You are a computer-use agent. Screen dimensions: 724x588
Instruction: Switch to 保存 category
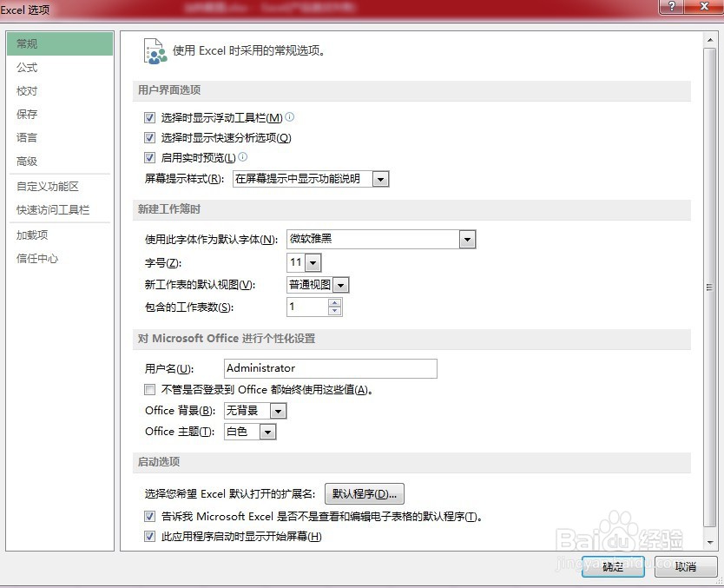click(x=60, y=114)
